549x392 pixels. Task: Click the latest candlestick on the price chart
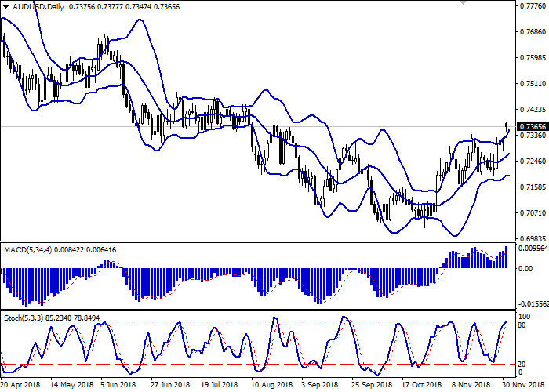click(507, 127)
